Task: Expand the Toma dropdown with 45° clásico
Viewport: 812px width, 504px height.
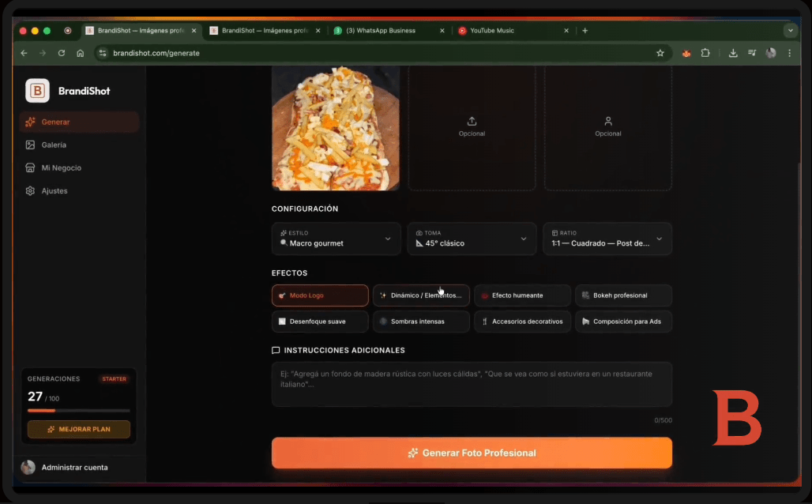Action: pos(472,238)
